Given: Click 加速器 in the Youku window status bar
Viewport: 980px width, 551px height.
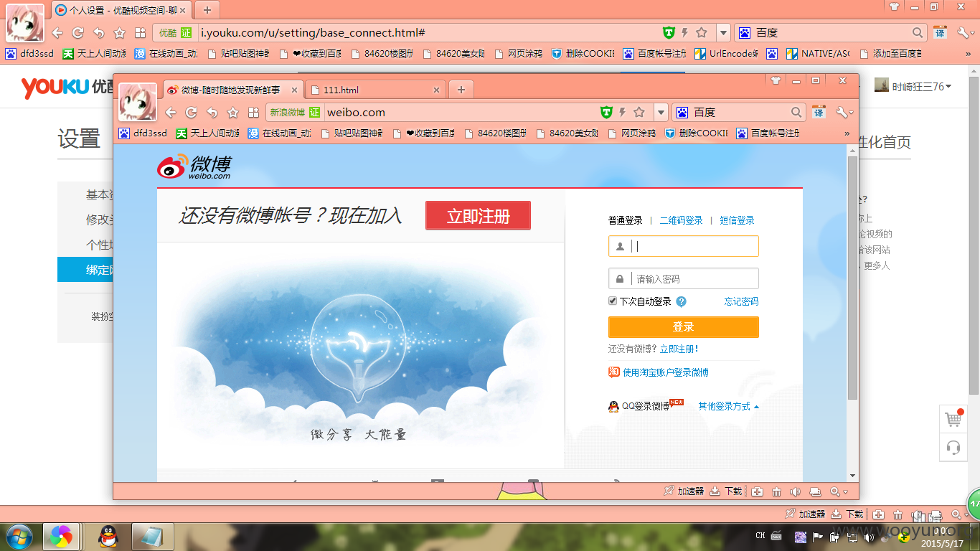Looking at the screenshot, I should point(805,514).
